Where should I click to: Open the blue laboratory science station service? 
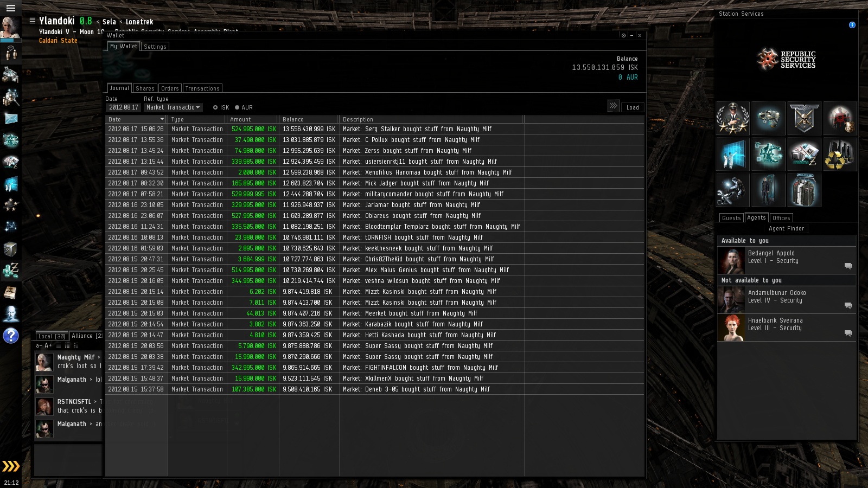pos(732,154)
